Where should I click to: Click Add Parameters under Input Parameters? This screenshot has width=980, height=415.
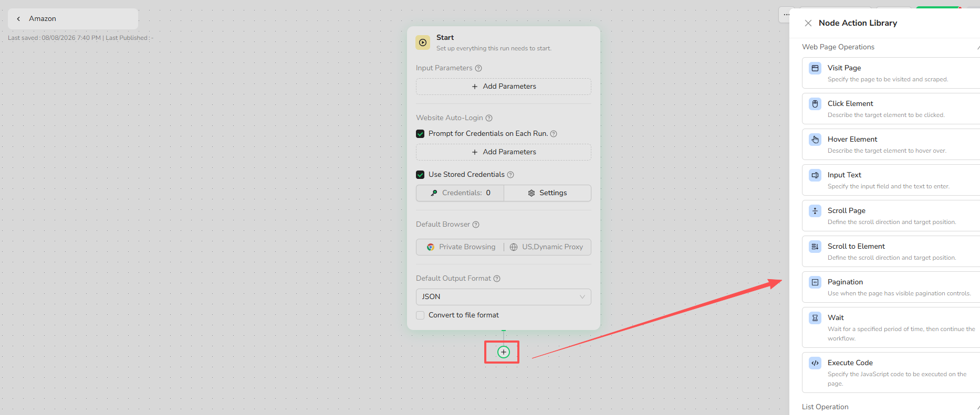[x=504, y=87]
